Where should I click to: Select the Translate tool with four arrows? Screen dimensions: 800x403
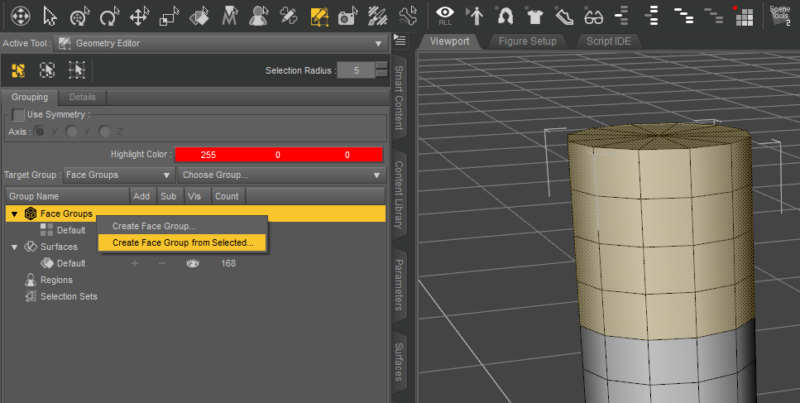[139, 16]
